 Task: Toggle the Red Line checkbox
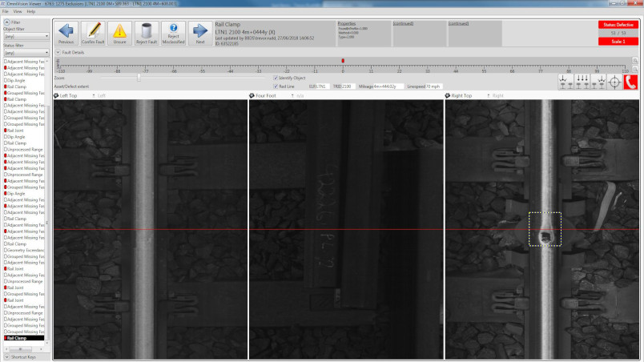276,86
